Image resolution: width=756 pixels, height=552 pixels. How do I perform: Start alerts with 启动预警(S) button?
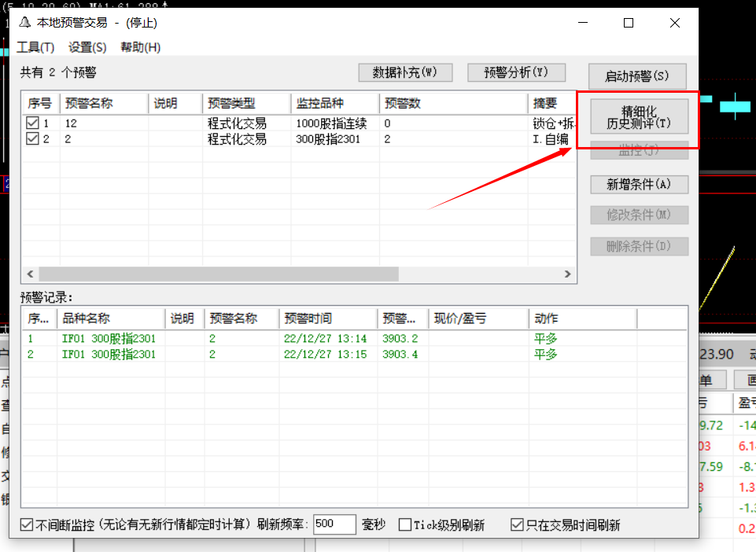(x=637, y=76)
